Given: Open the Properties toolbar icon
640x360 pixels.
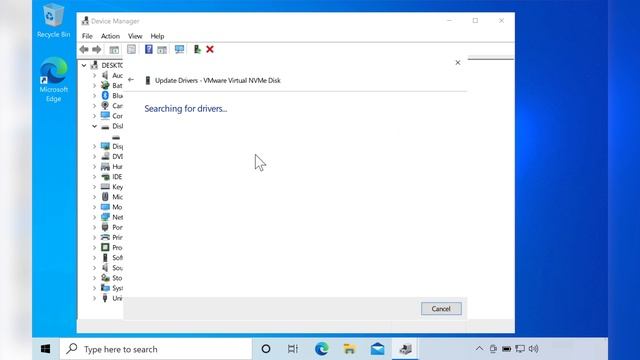Looking at the screenshot, I should coord(131,49).
